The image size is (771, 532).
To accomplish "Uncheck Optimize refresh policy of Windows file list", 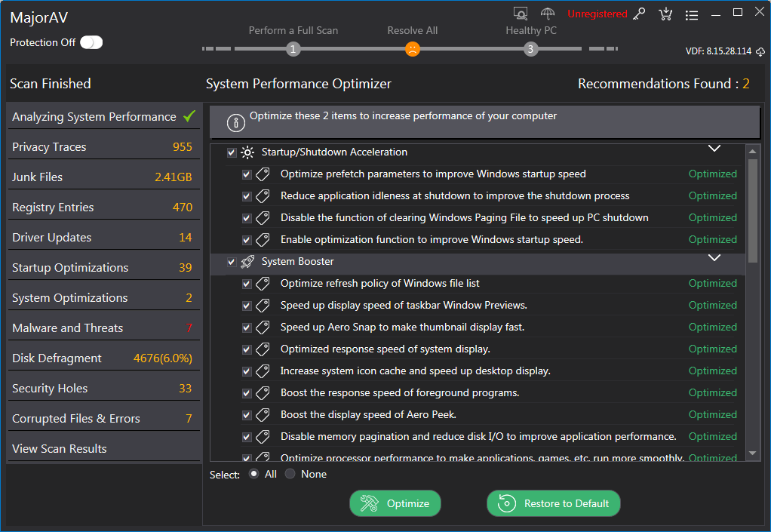I will 247,284.
